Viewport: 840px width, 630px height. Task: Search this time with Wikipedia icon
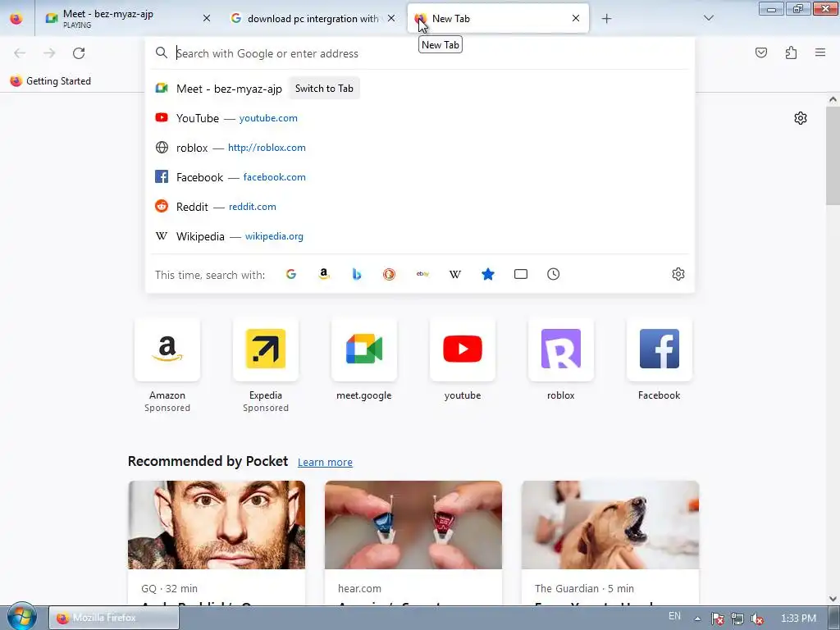pos(454,274)
